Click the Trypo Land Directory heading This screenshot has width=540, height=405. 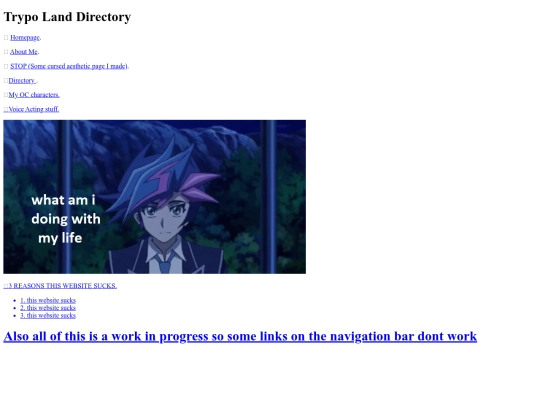pos(67,17)
